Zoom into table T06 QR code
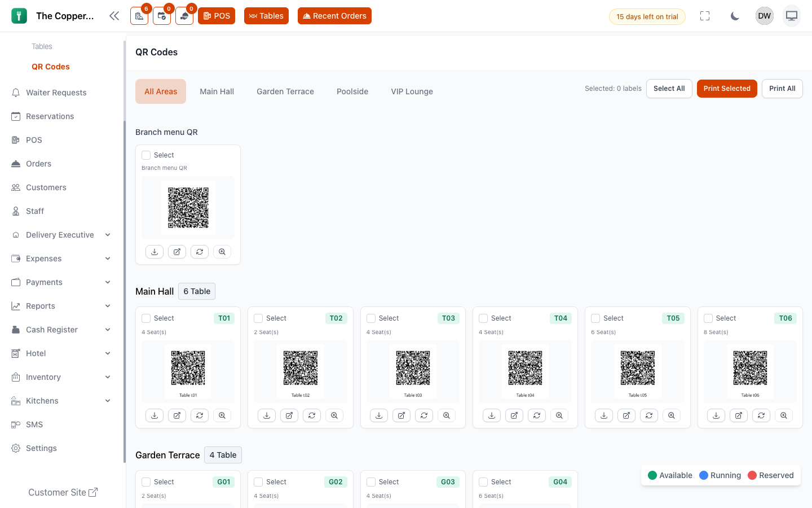This screenshot has width=812, height=508. [784, 415]
